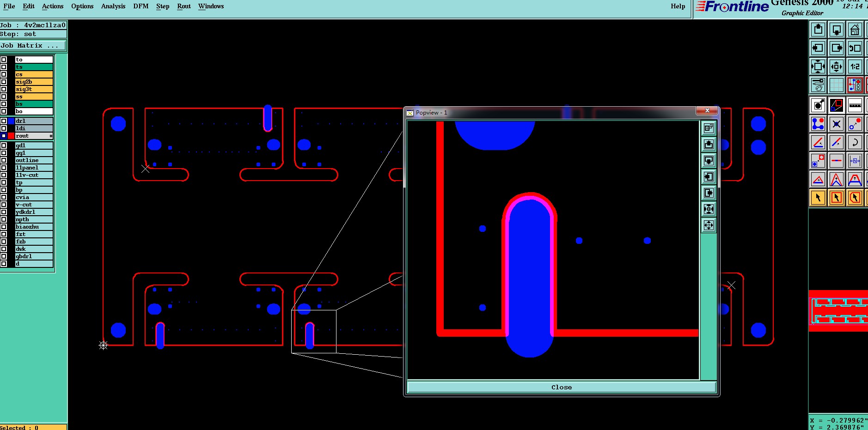The height and width of the screenshot is (430, 868).
Task: Click the red panel overview thumbnail
Action: point(838,311)
